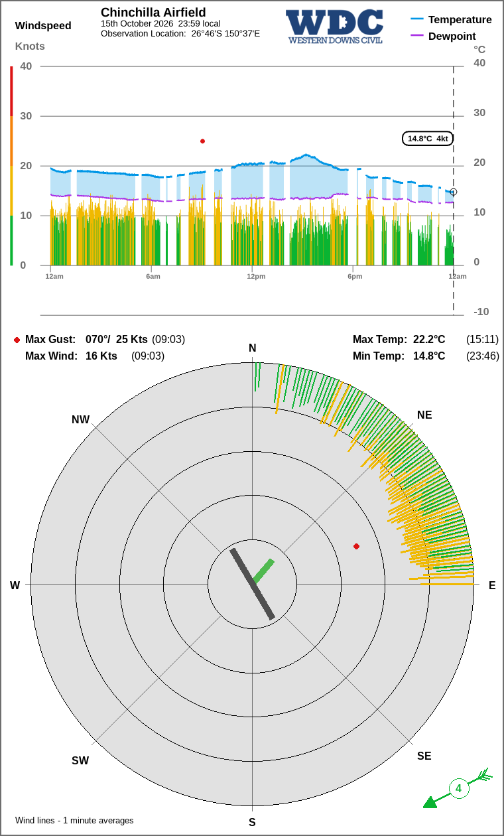Click the 'Temperature' legend label
The image size is (504, 836).
point(460,19)
